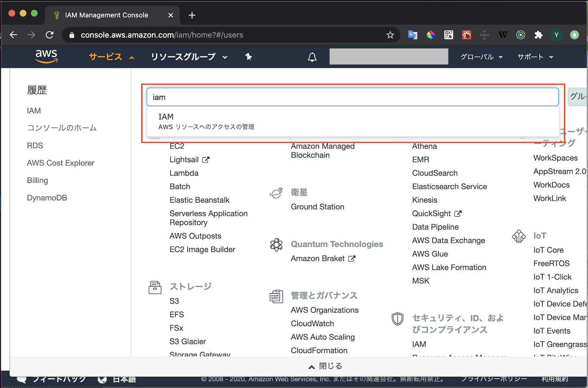The width and height of the screenshot is (588, 388).
Task: Click the storage category icon
Action: [x=155, y=287]
